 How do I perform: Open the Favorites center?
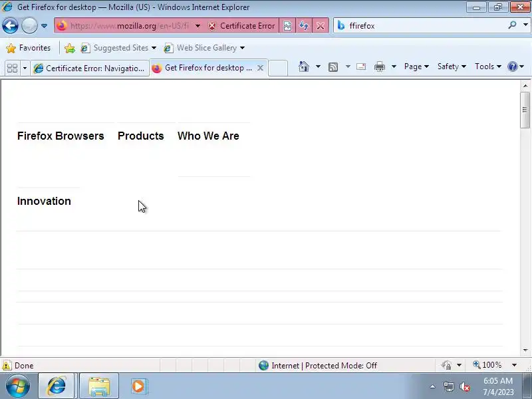[29, 48]
